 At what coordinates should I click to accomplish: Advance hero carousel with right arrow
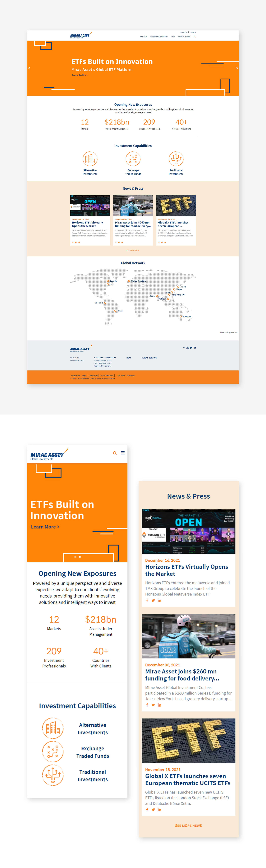[x=237, y=68]
